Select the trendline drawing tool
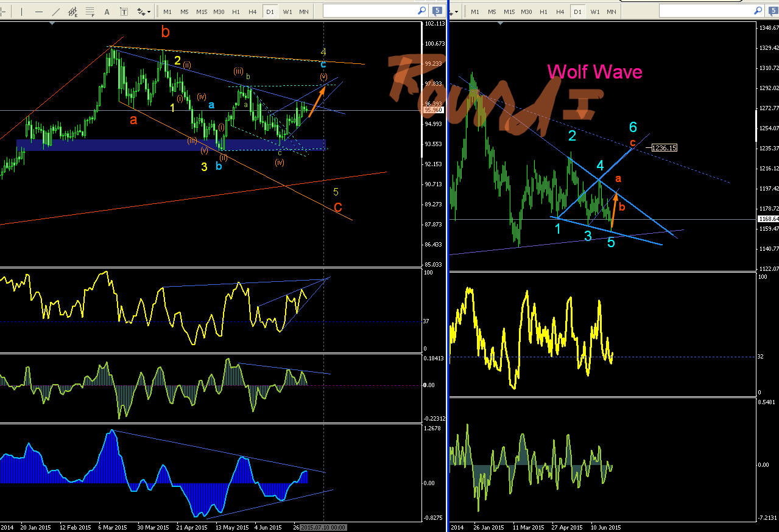Screen dimensions: 779x532 [x=56, y=12]
